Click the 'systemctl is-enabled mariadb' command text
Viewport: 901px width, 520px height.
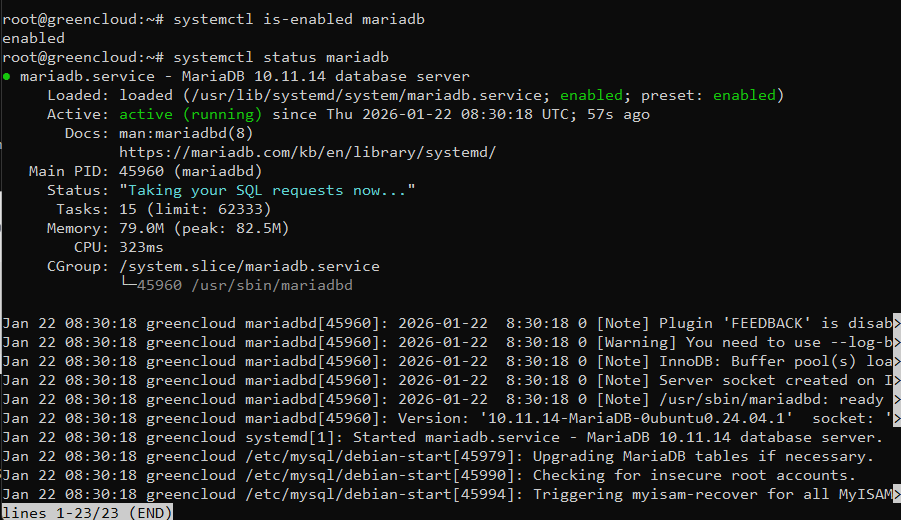coord(299,19)
